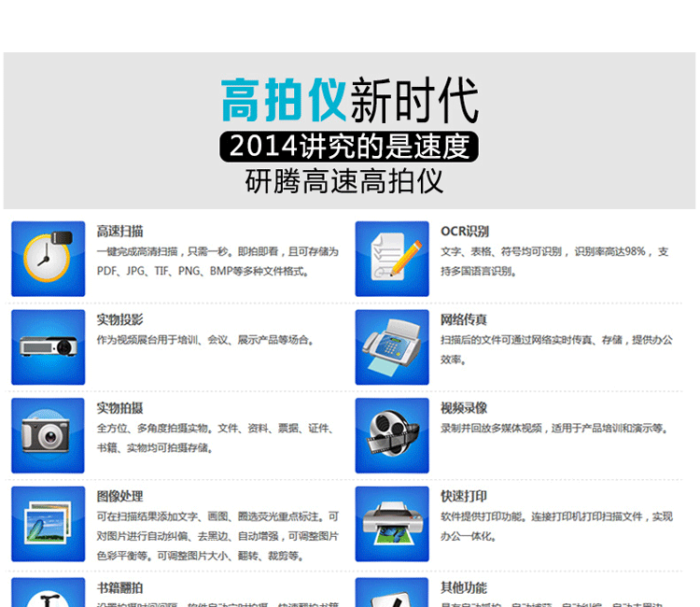700x607 pixels.
Task: Click the 书籍、实物均可拍摄存储 line
Action: pos(154,448)
